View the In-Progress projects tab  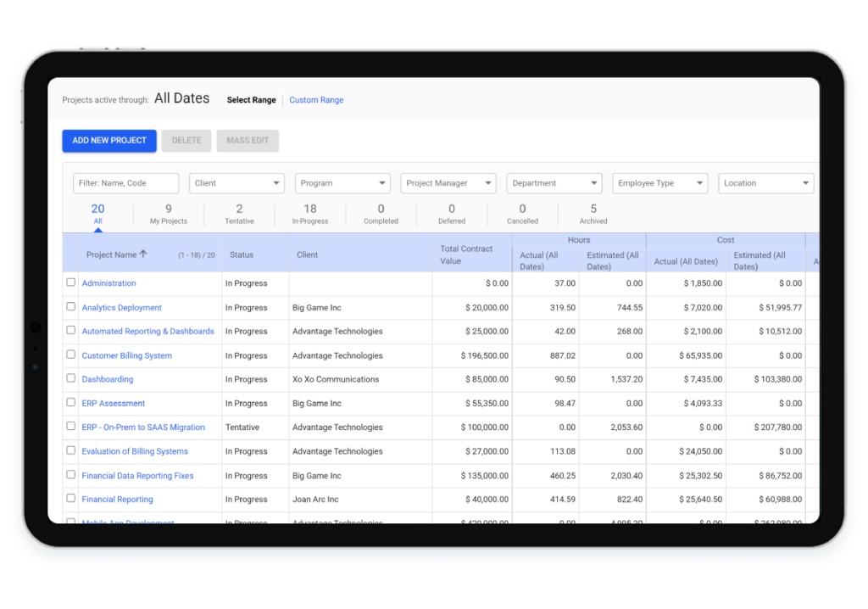[309, 212]
